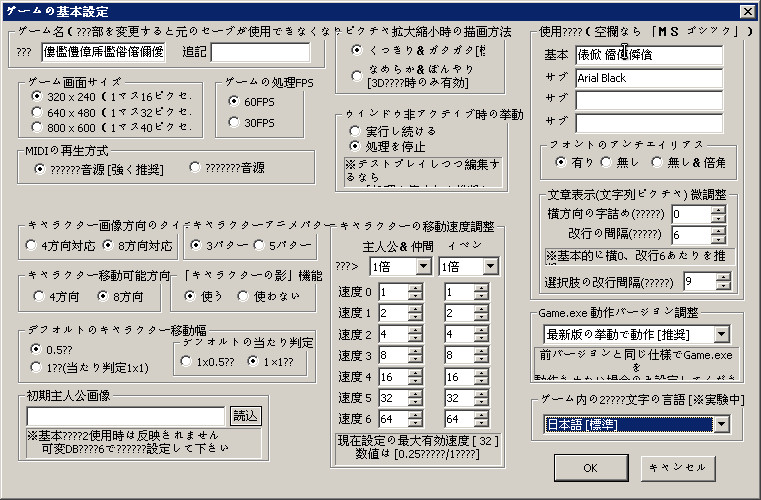Screen dimensions: 761x500
Task: Click the 速度 6 event value stepper
Action: click(481, 419)
